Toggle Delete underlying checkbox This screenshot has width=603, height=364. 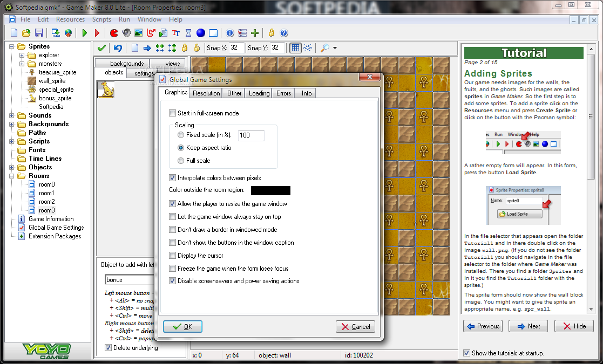pyautogui.click(x=108, y=348)
